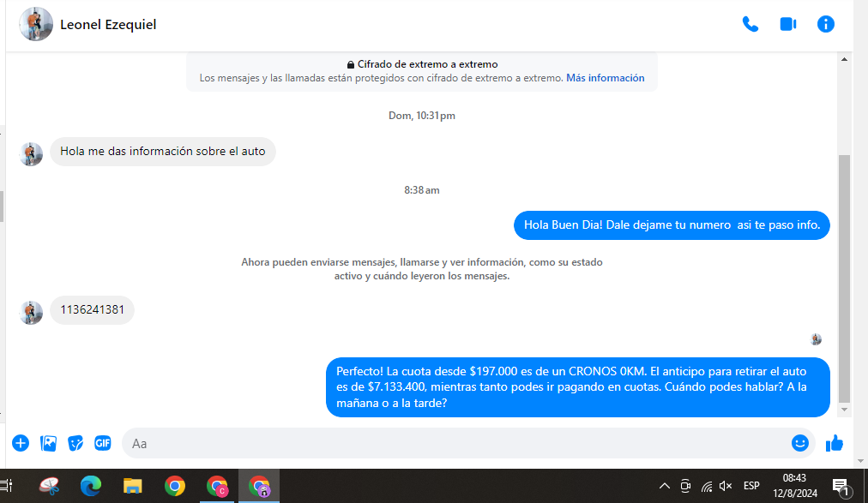Open File Explorer from taskbar
The height and width of the screenshot is (503, 868).
pyautogui.click(x=133, y=487)
